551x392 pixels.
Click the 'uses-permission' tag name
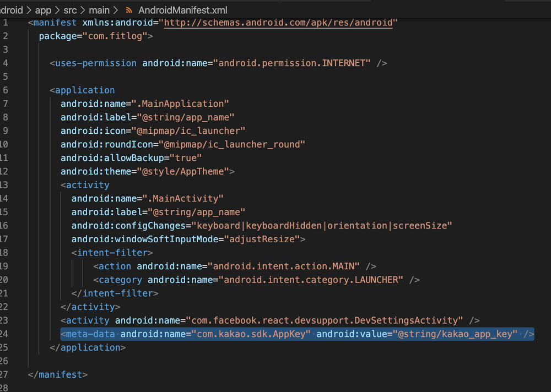point(95,63)
